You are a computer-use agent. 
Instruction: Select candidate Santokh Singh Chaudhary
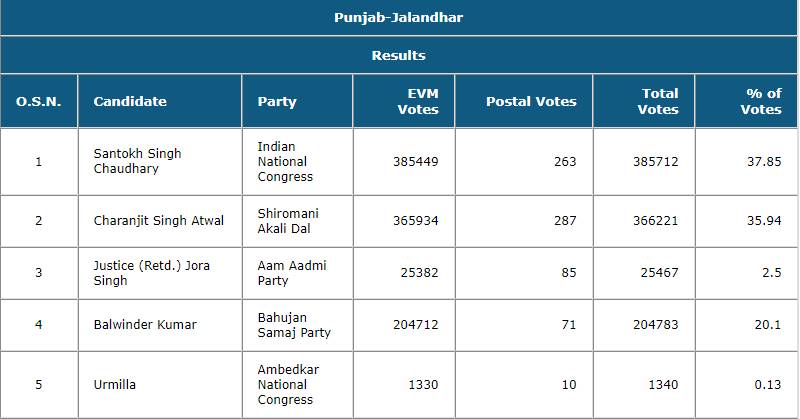[137, 161]
